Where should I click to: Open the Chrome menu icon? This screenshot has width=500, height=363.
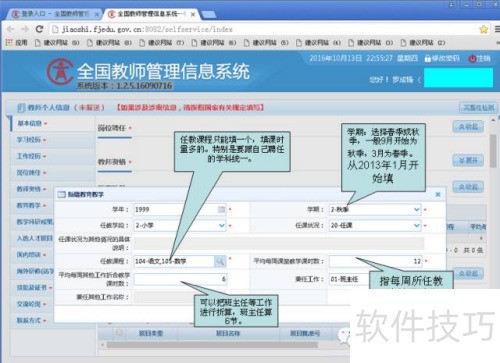[x=497, y=29]
